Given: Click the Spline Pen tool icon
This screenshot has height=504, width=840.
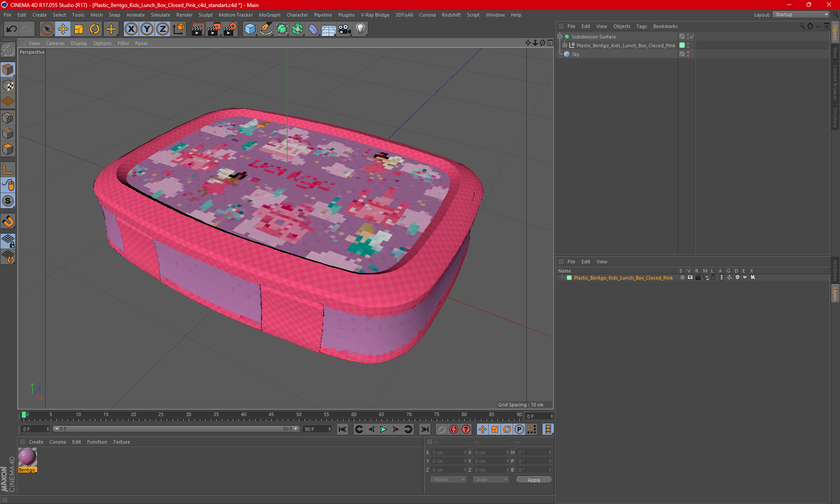Looking at the screenshot, I should click(x=266, y=29).
